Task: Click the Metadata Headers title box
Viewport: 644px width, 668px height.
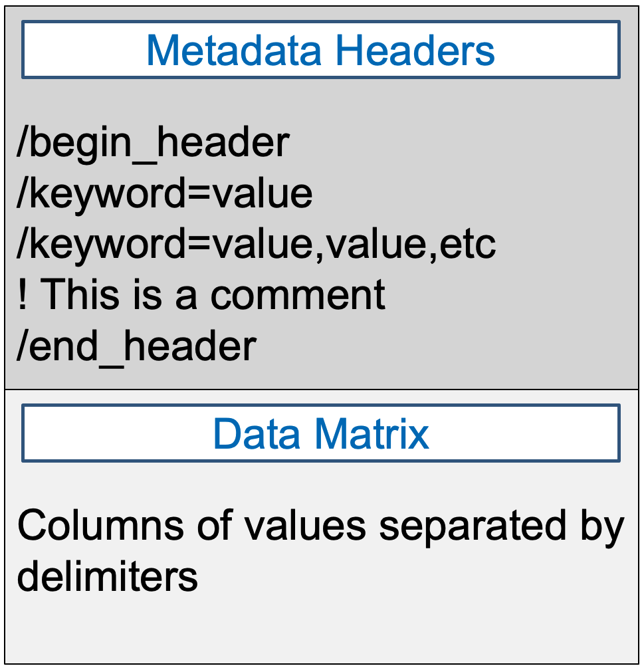Action: tap(321, 50)
